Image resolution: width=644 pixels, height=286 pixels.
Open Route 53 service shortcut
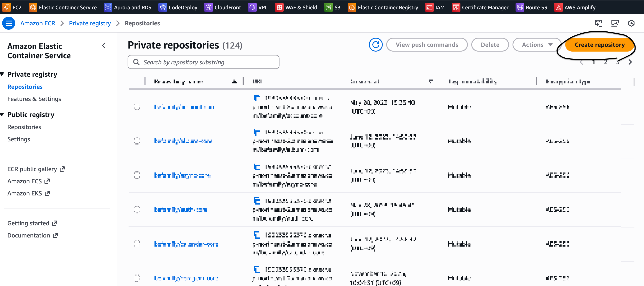(x=531, y=8)
